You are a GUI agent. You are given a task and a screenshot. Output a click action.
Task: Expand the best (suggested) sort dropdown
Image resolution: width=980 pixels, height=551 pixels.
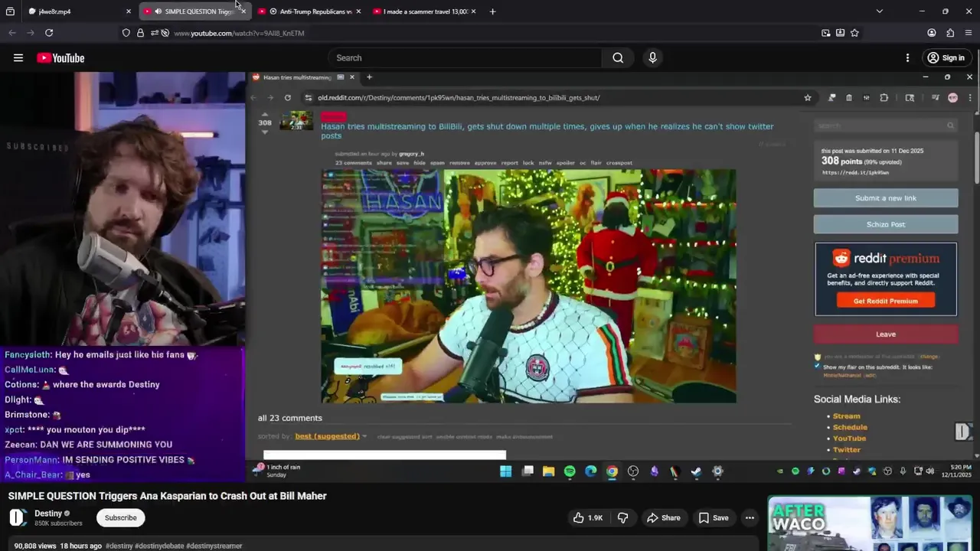331,436
